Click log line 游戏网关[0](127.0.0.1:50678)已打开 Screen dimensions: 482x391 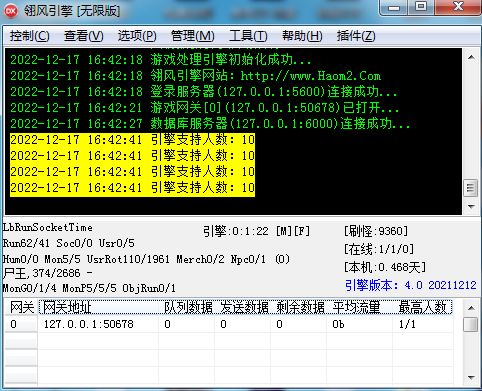point(204,108)
